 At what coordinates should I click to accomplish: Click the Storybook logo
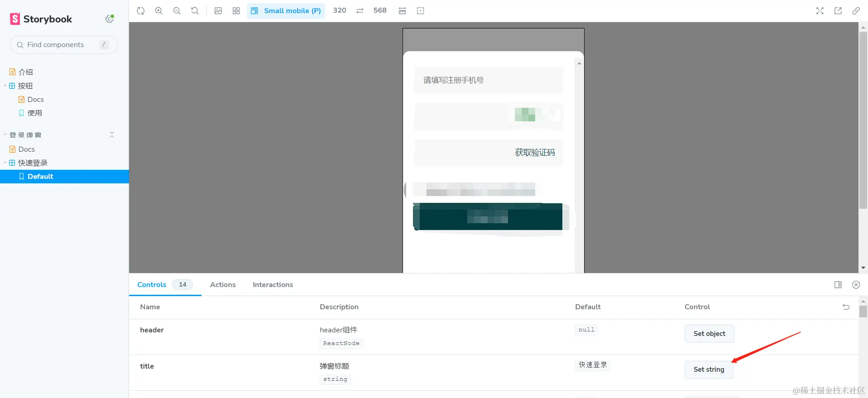pos(41,19)
